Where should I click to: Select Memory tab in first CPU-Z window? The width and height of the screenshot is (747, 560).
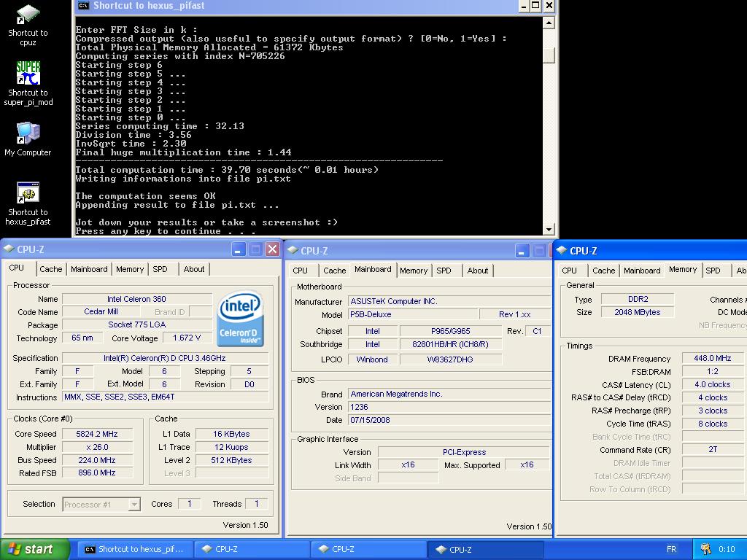point(130,269)
